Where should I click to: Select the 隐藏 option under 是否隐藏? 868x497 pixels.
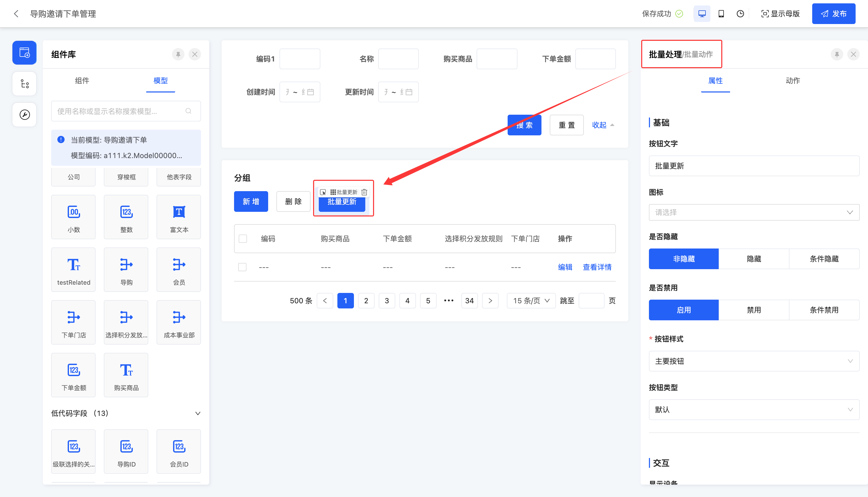click(x=754, y=259)
